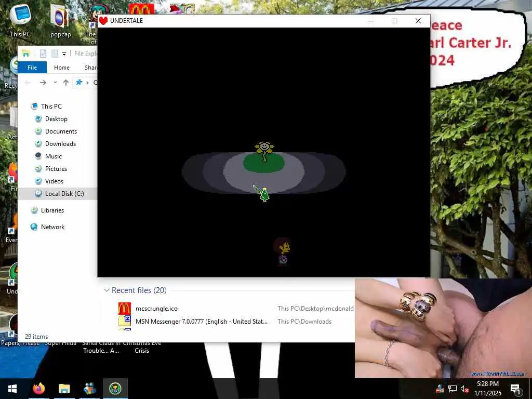Switch to File Explorer on the taskbar
The height and width of the screenshot is (399, 532).
point(64,389)
